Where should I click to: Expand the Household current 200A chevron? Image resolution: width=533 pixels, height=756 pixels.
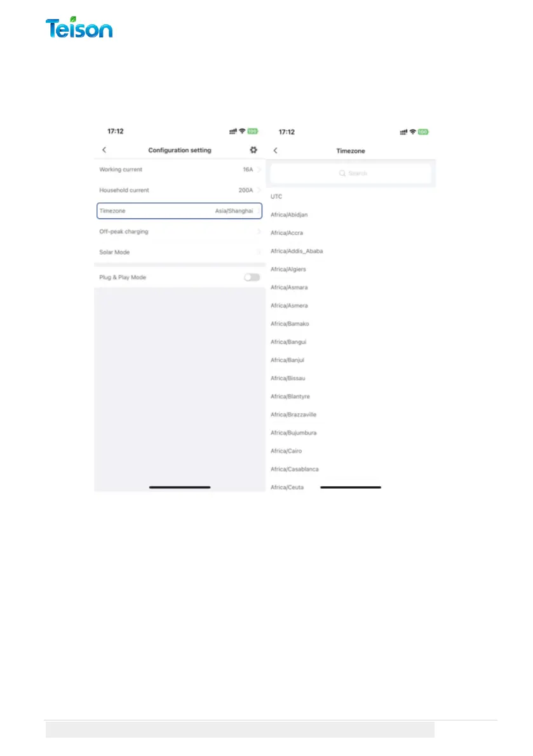(259, 190)
